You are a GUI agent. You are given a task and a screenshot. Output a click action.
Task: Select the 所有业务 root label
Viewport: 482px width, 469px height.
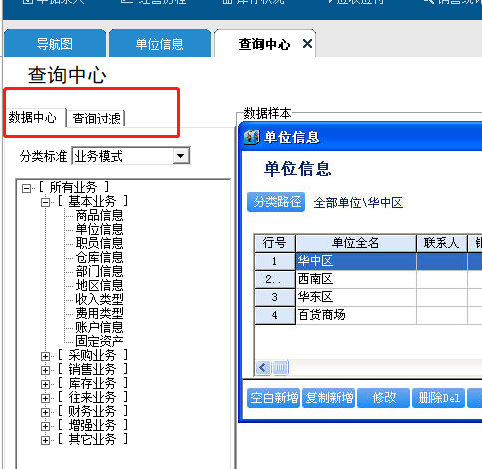(74, 187)
